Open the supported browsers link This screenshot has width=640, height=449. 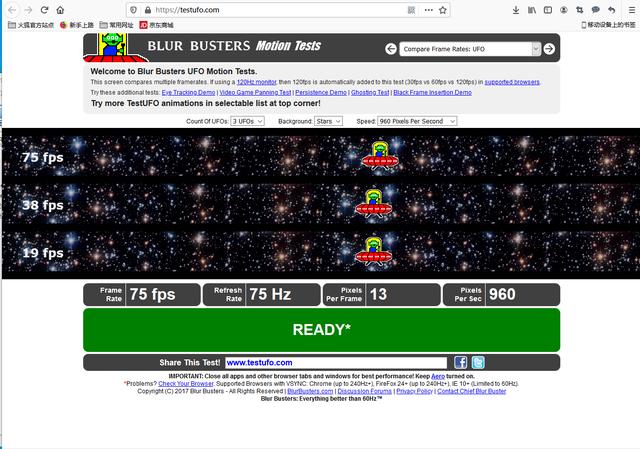click(x=512, y=82)
